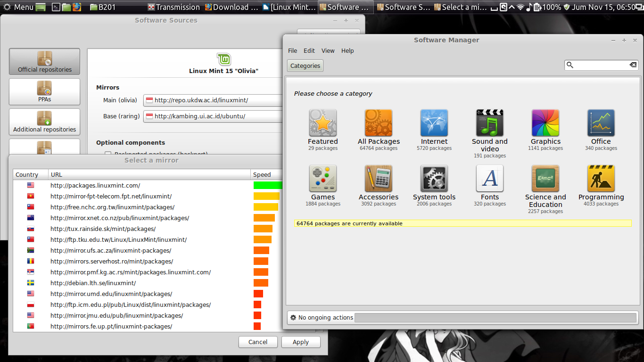Screen dimensions: 644x362
Task: Clear the Software Manager search field
Action: [x=633, y=65]
